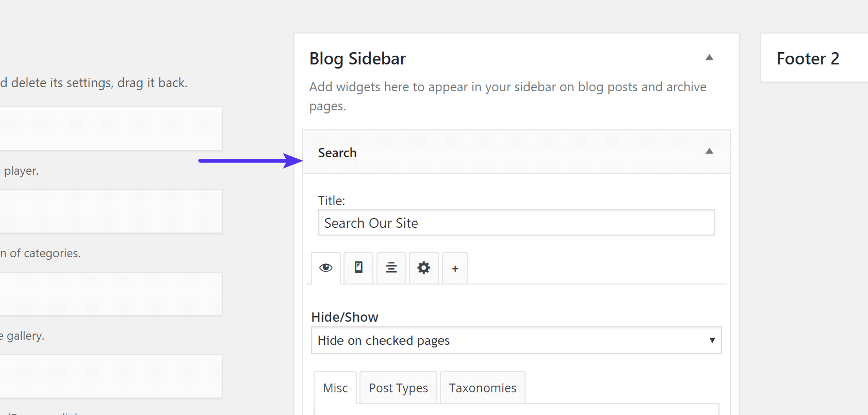
Task: Select the widget box above the 'player.' text
Action: pos(110,129)
